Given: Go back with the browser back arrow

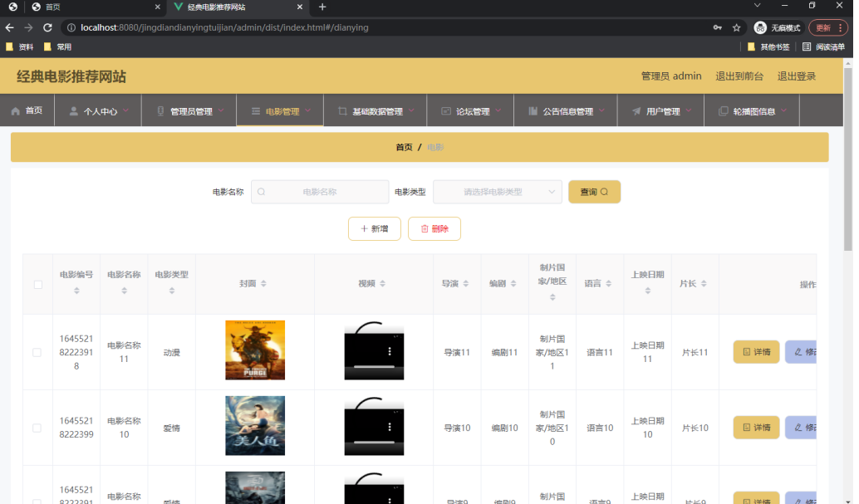Looking at the screenshot, I should 10,27.
